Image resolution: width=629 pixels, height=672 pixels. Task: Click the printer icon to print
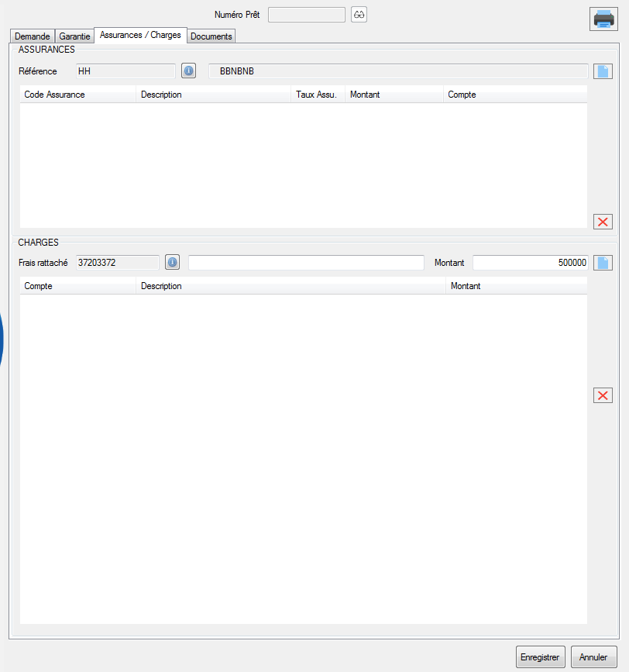pos(603,19)
